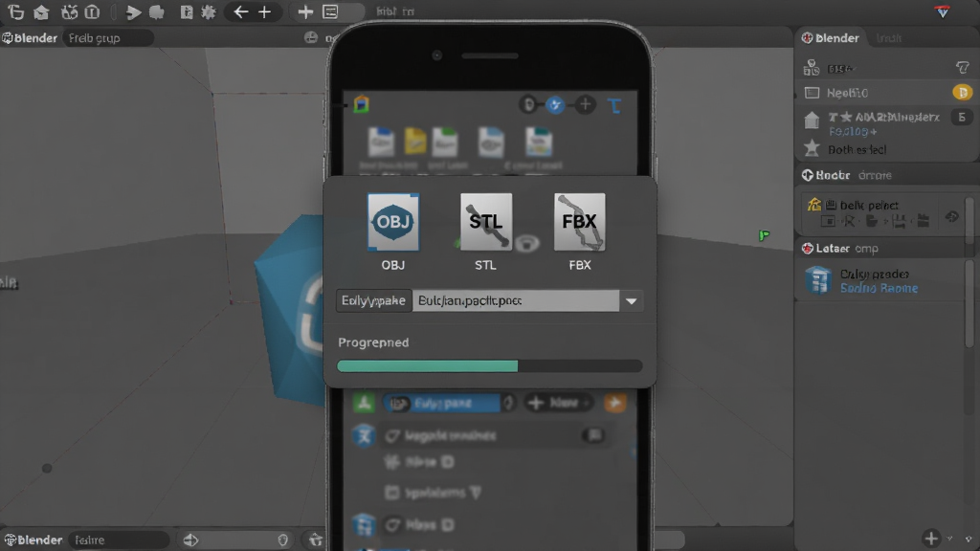Click the red triangle icon at top right
Viewport: 980px width, 551px height.
943,11
